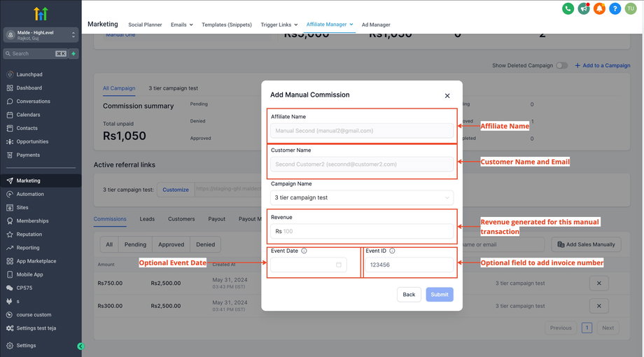
Task: Click the blue help question mark icon
Action: pyautogui.click(x=615, y=8)
